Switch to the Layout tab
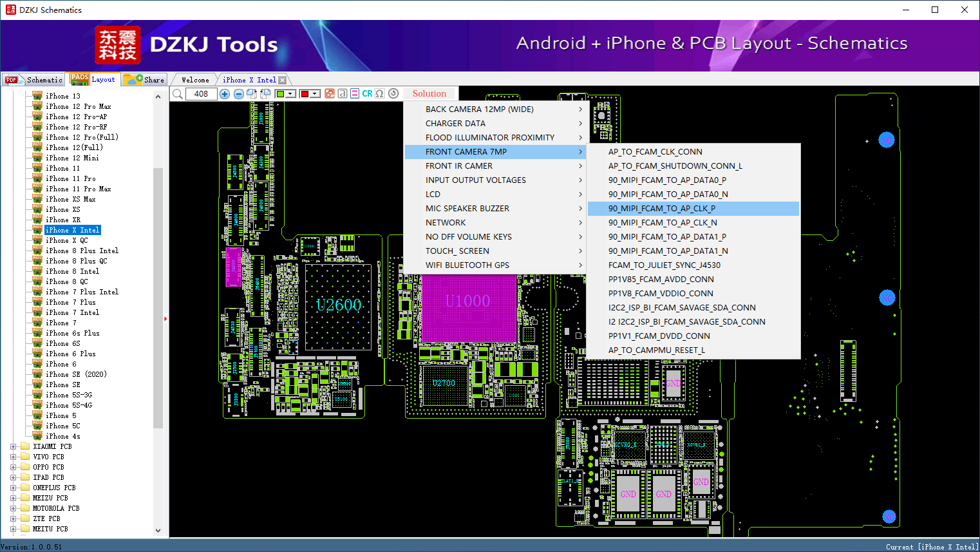 point(93,79)
